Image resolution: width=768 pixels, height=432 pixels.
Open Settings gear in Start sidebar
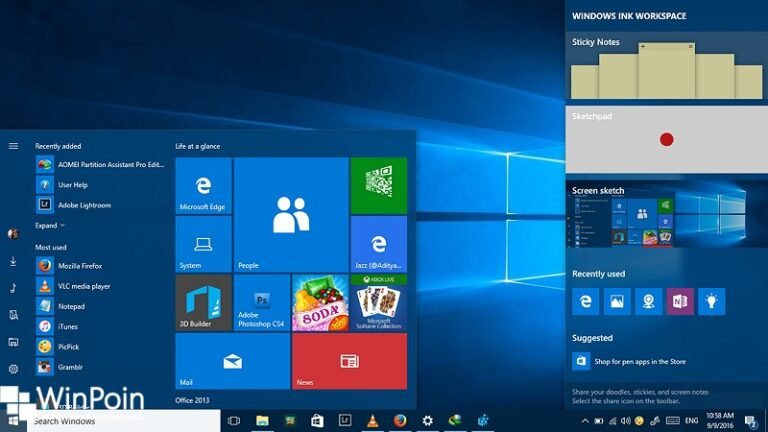pyautogui.click(x=13, y=368)
